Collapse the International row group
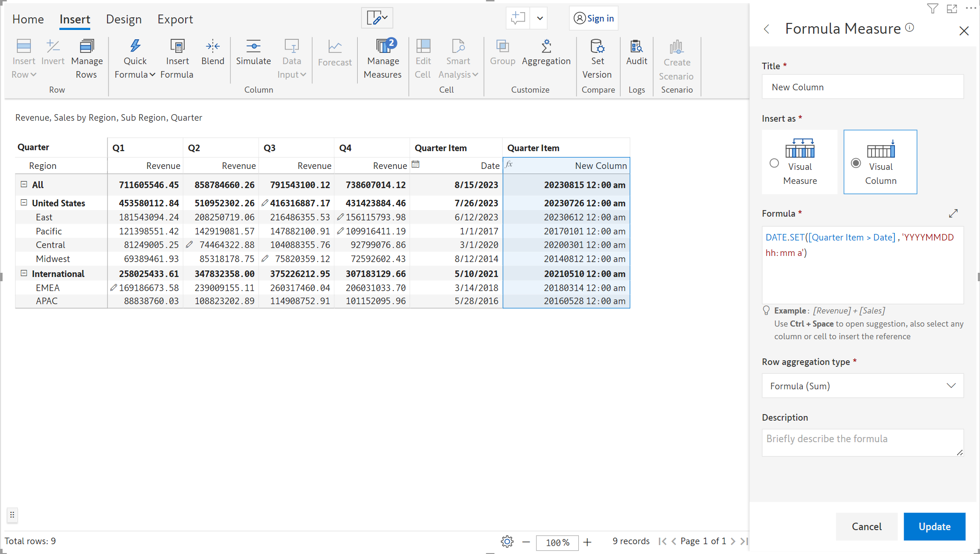Viewport: 980px width, 554px height. pos(24,273)
